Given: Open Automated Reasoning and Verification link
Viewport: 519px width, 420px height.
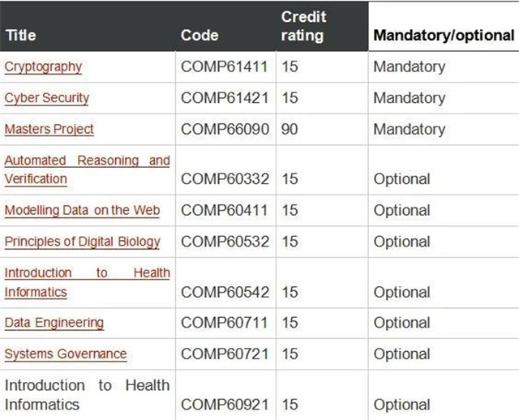Looking at the screenshot, I should tap(87, 169).
